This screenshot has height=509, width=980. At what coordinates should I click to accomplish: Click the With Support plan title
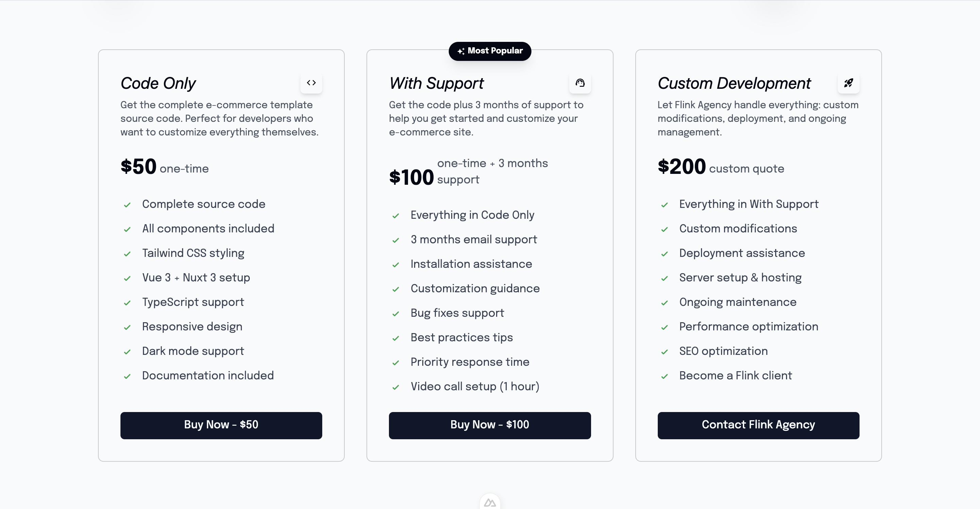(436, 83)
